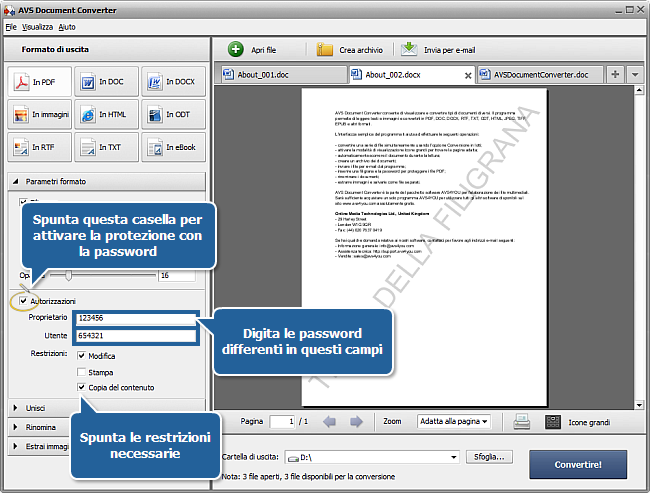Enable the Stampa restriction
The height and width of the screenshot is (493, 650).
tap(82, 372)
